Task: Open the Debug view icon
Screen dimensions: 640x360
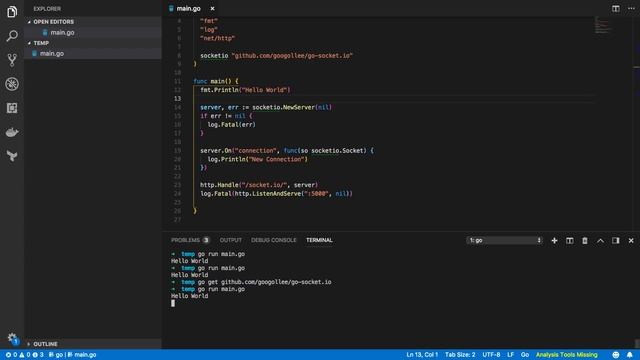Action: tap(12, 84)
